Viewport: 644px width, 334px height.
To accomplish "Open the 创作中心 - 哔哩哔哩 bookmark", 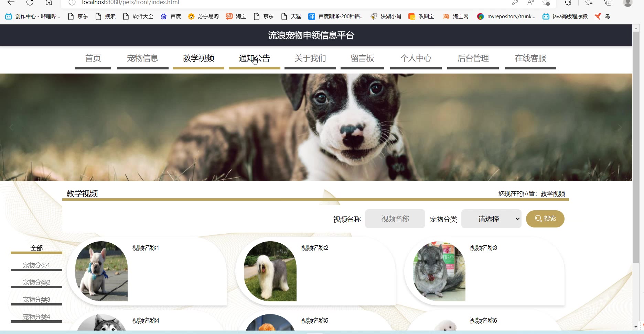I will point(33,16).
